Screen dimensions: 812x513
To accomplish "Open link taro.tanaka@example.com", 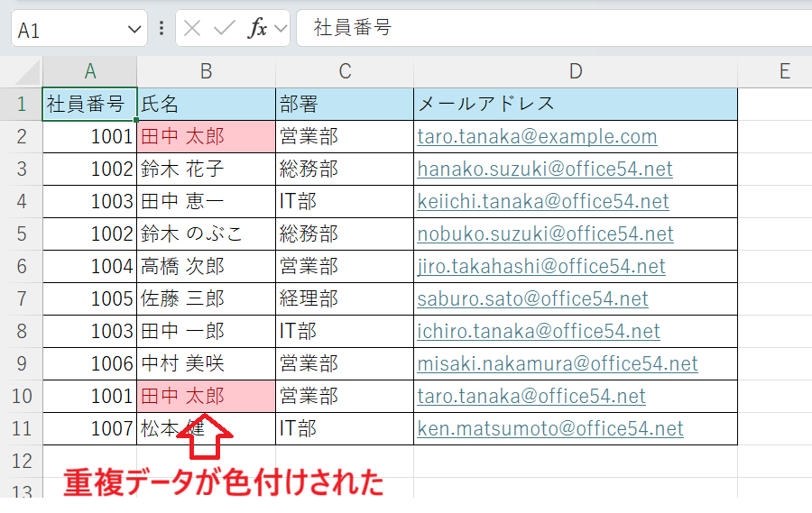I will (x=537, y=137).
